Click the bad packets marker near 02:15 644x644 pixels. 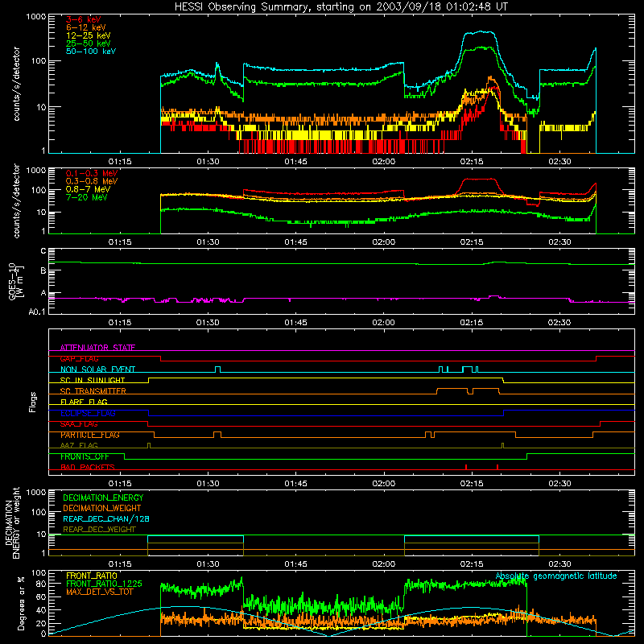pos(466,467)
